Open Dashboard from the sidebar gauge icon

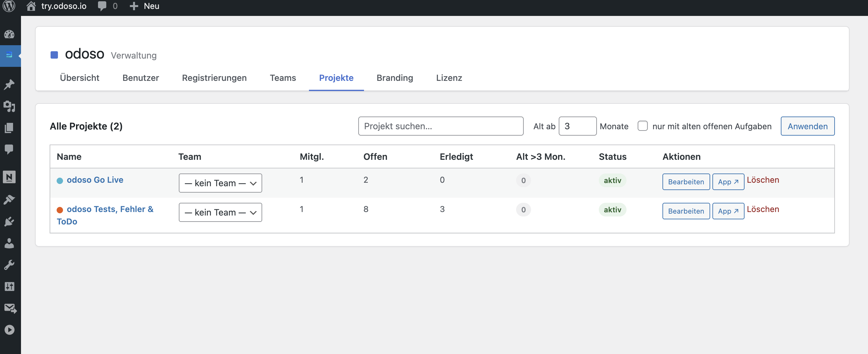[10, 34]
